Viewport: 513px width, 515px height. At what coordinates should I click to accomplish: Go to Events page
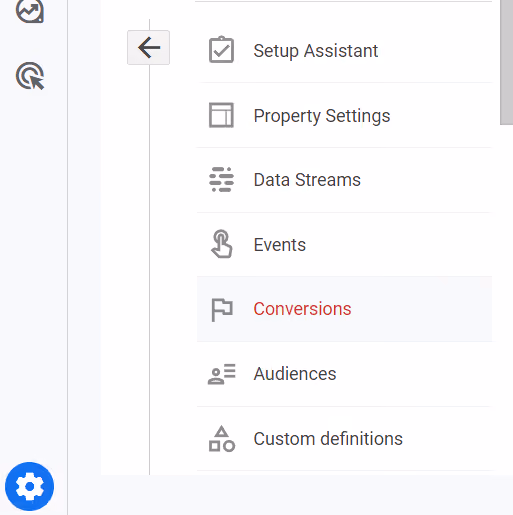(x=344, y=245)
